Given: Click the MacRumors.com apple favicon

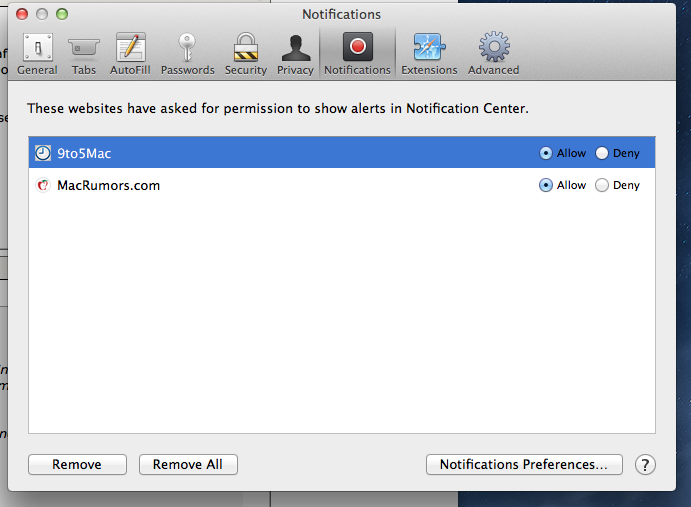Looking at the screenshot, I should [x=43, y=185].
